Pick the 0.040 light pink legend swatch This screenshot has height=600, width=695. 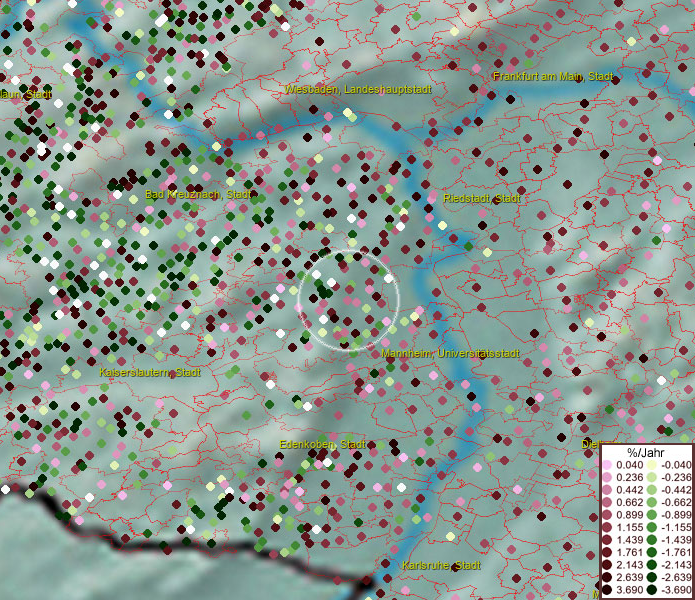(x=607, y=465)
